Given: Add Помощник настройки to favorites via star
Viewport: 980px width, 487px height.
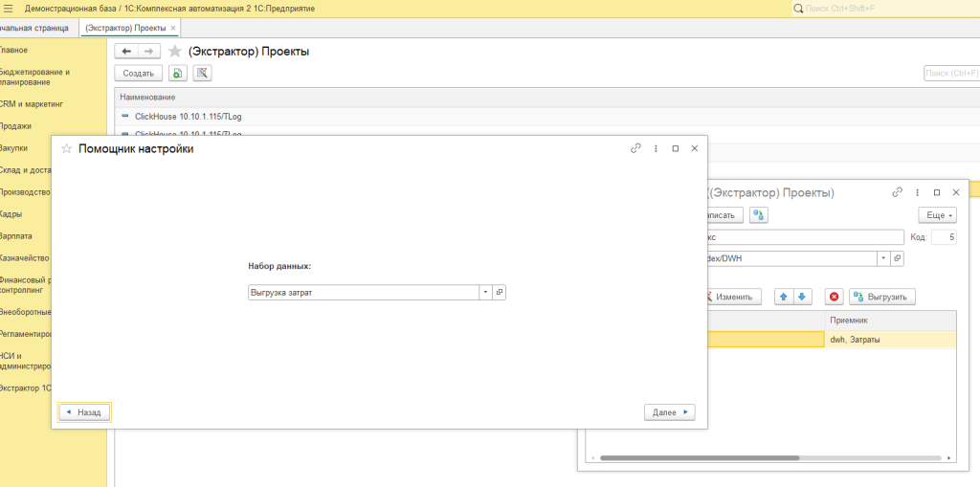Looking at the screenshot, I should (66, 148).
